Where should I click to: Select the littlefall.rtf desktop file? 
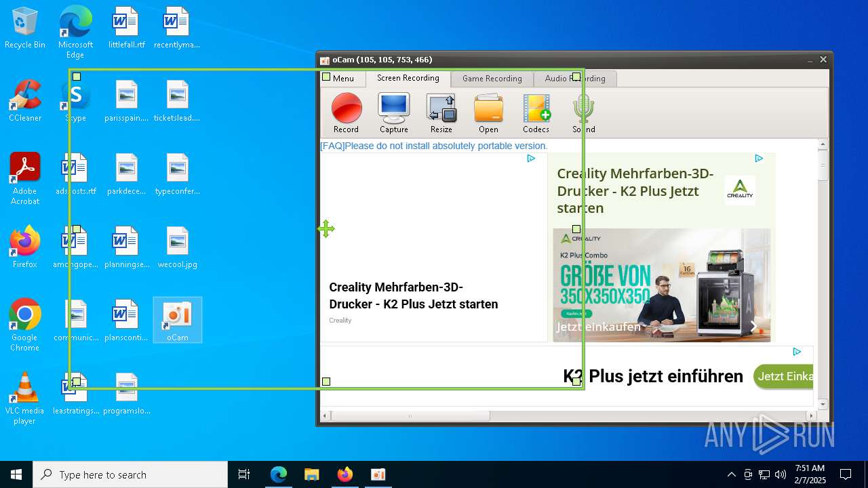point(126,28)
